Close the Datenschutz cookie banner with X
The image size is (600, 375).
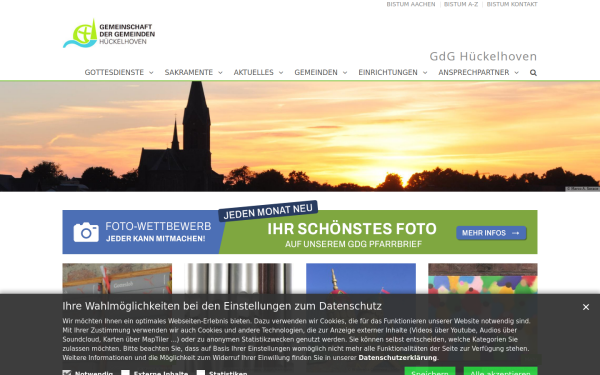585,307
